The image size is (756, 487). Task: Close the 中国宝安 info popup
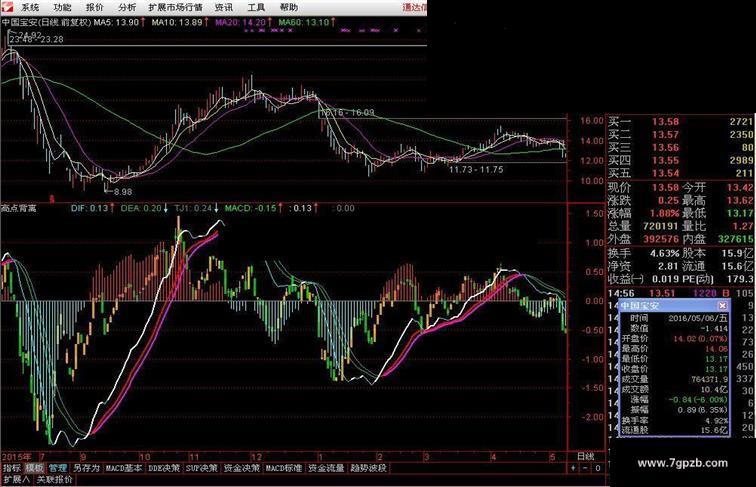coord(722,306)
